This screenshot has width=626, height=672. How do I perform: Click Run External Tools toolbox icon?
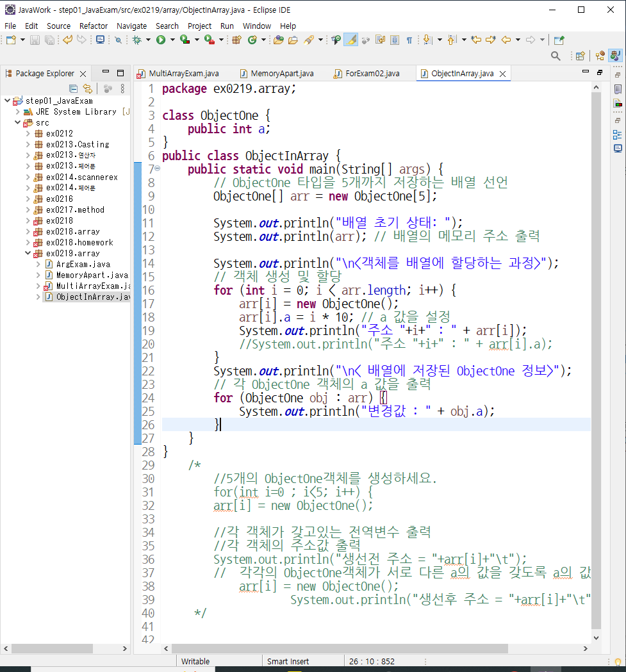tap(210, 40)
